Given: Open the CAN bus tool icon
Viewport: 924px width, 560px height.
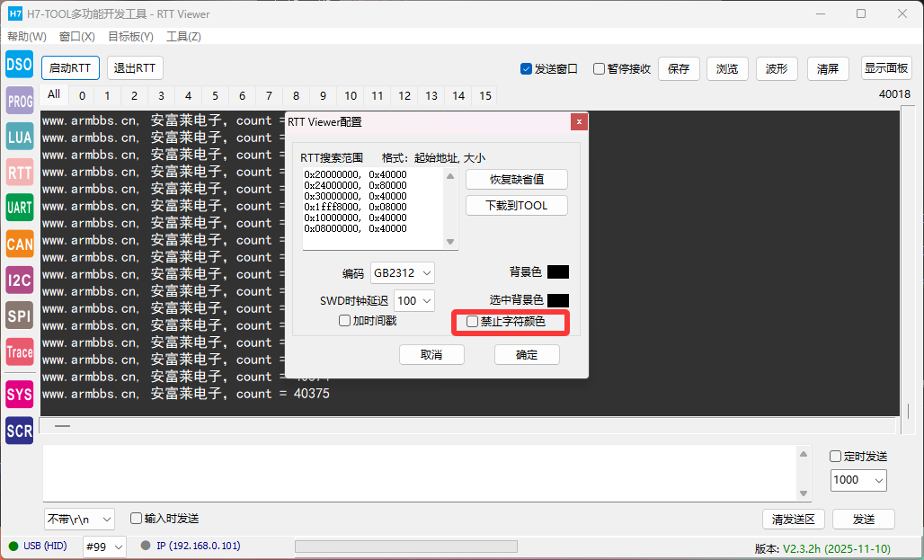Looking at the screenshot, I should click(x=19, y=244).
